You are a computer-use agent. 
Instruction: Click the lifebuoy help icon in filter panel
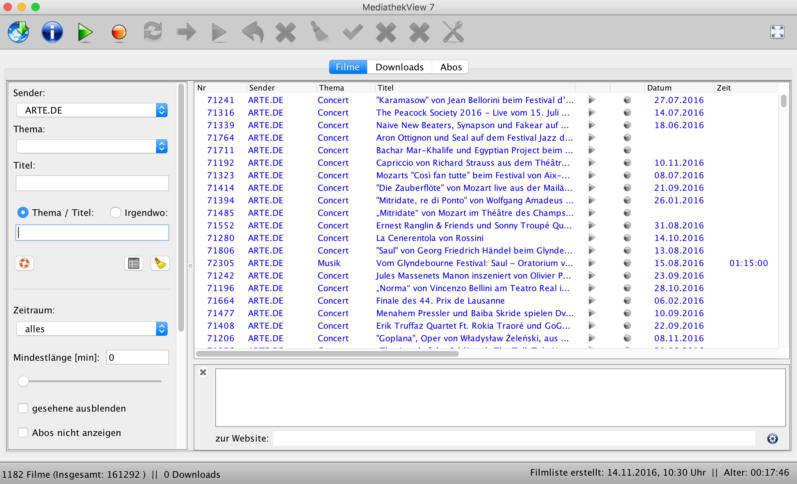[x=24, y=263]
